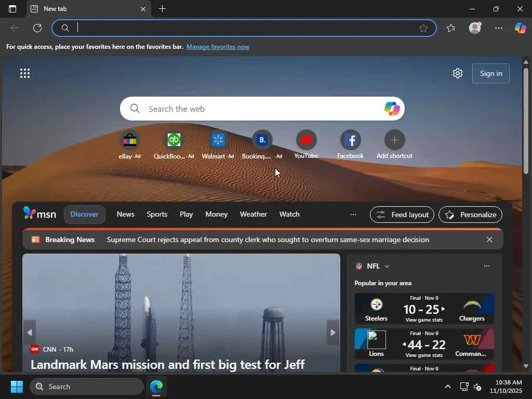Open a new tab with plus button

point(162,9)
